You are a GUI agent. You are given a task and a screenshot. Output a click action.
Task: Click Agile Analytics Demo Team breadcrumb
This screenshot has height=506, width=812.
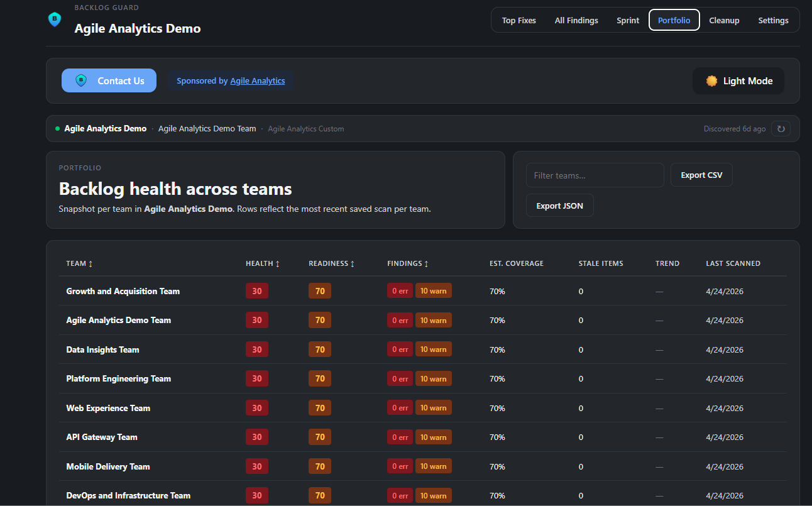(207, 129)
